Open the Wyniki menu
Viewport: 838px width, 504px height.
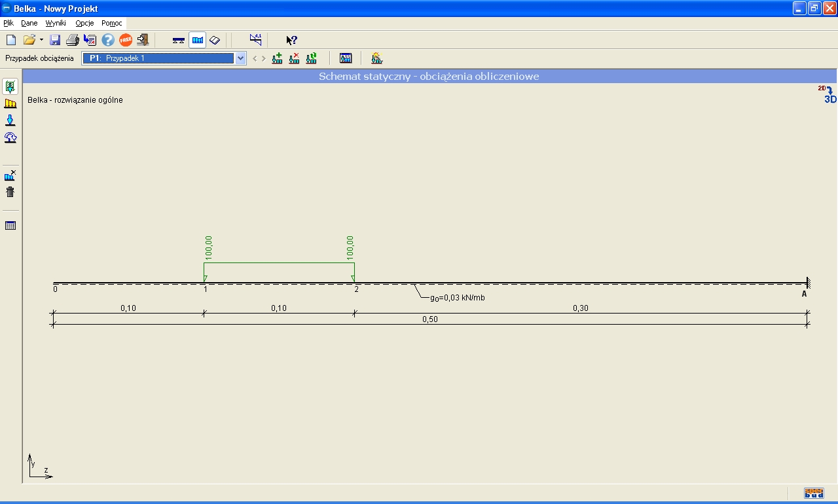56,23
